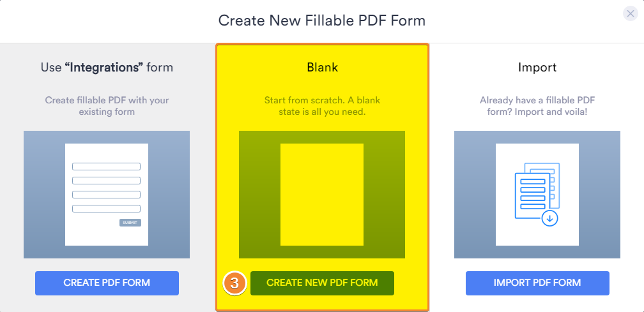Click the Import option heading
The width and height of the screenshot is (644, 312).
pyautogui.click(x=537, y=67)
